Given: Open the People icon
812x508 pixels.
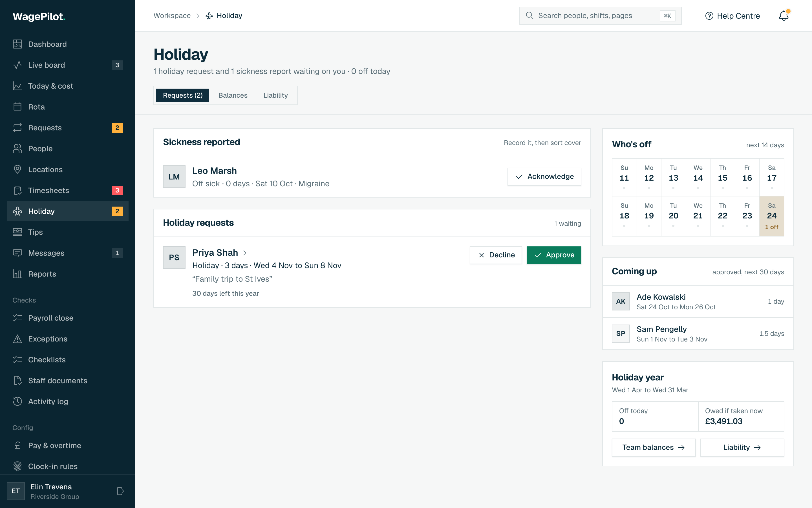Looking at the screenshot, I should coord(17,148).
